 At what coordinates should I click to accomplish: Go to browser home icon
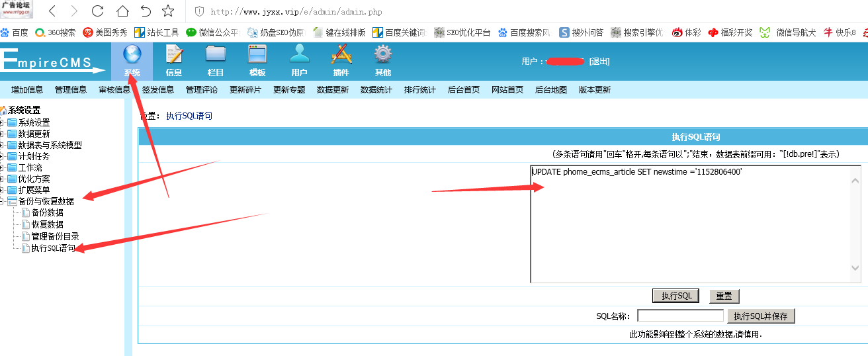(122, 11)
